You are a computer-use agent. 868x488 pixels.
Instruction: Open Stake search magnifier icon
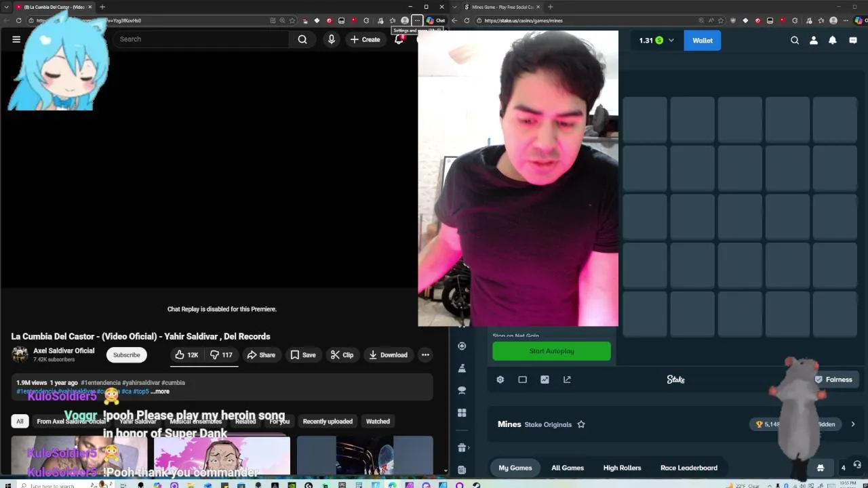pos(795,41)
